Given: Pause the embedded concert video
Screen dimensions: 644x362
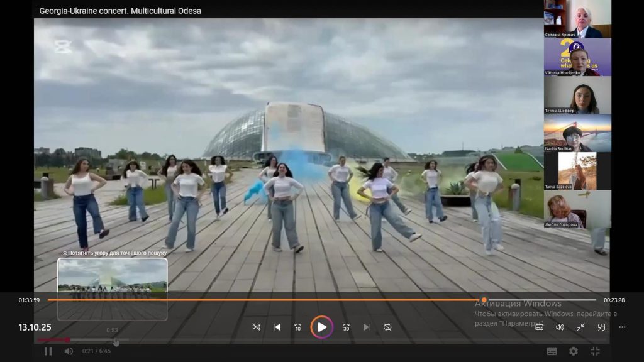Looking at the screenshot, I should point(48,351).
